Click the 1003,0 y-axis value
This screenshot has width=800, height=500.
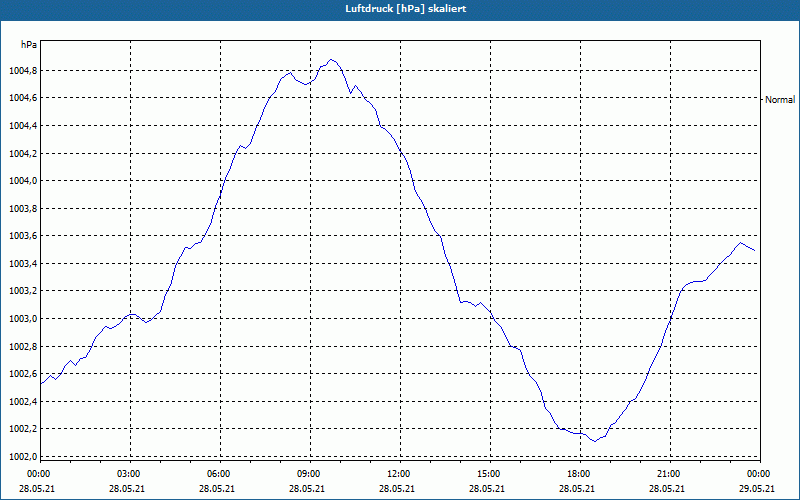point(23,319)
